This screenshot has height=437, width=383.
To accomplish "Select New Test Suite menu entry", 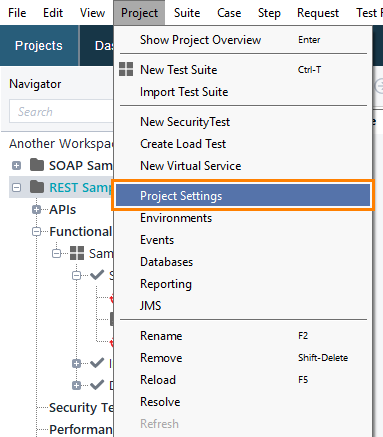I will coord(243,70).
